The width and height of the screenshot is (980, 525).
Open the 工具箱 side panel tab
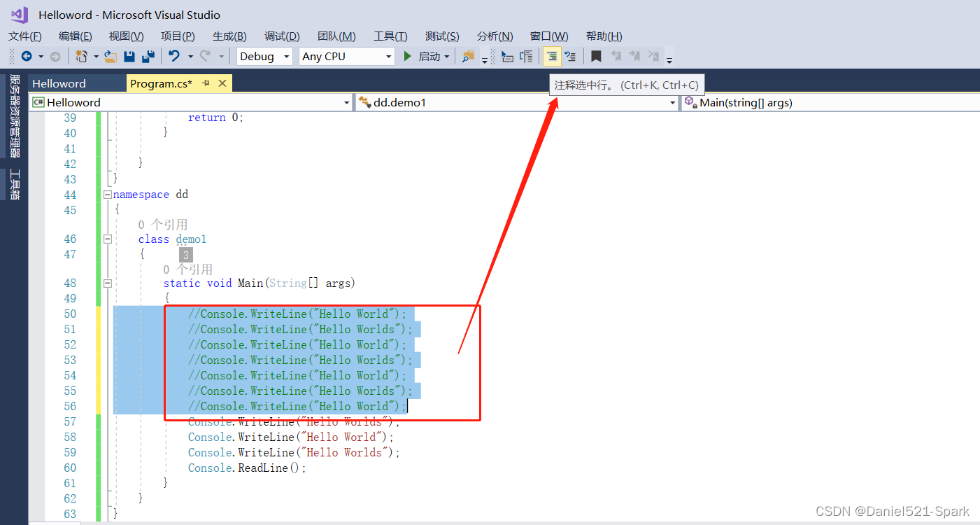click(x=15, y=185)
